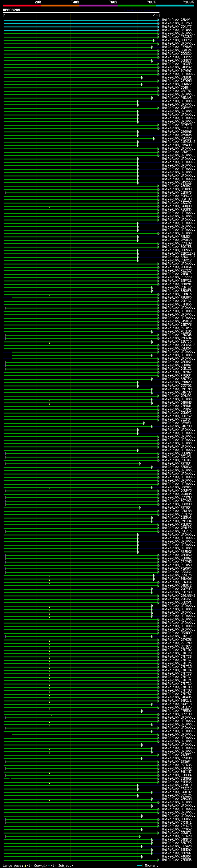Open hit UniRef100_A1CX59
The image size is (197, 868).
[177, 64]
